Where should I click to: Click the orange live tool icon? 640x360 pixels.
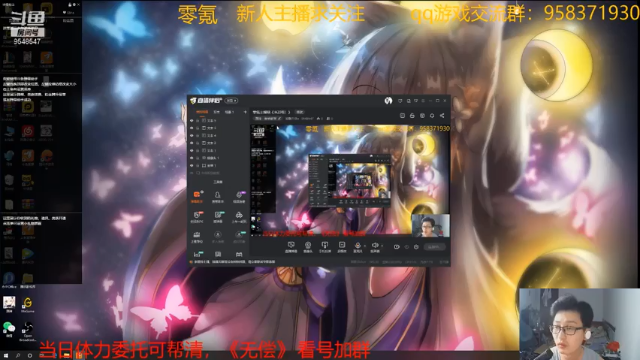197,196
